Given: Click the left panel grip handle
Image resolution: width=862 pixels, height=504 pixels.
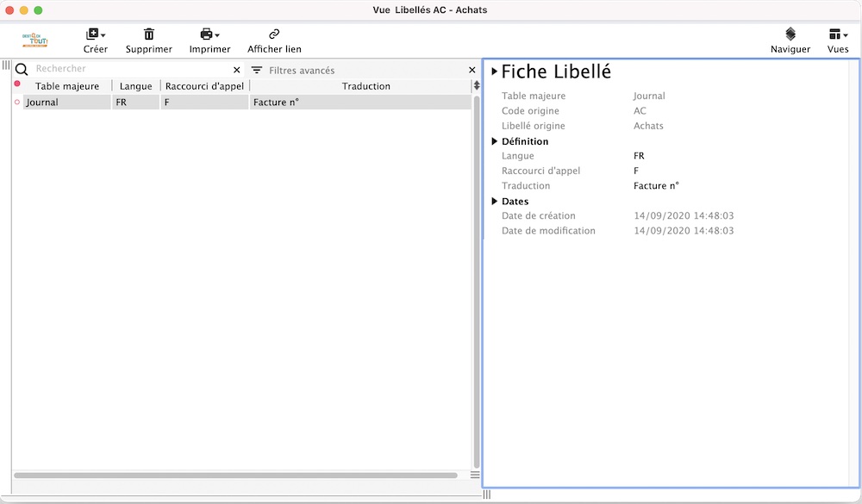Looking at the screenshot, I should pos(6,65).
